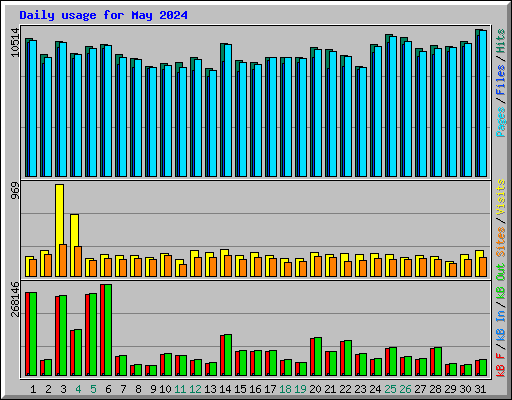Click the cyan pages bar for day 9

coord(153,122)
